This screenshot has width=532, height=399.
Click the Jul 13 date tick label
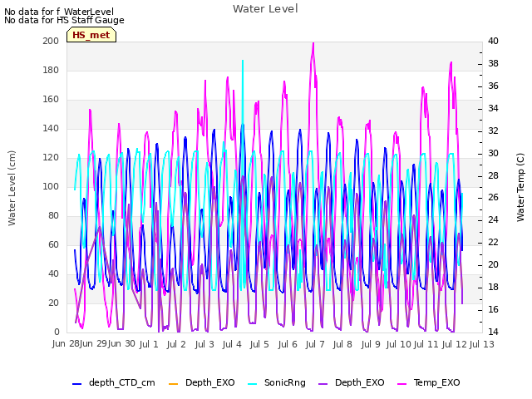pos(482,344)
